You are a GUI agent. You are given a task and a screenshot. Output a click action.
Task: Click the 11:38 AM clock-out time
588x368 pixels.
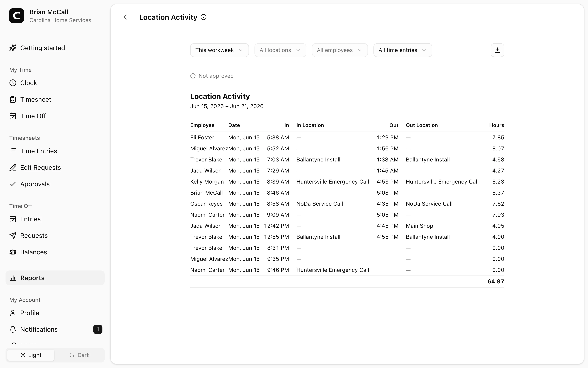[x=386, y=160]
